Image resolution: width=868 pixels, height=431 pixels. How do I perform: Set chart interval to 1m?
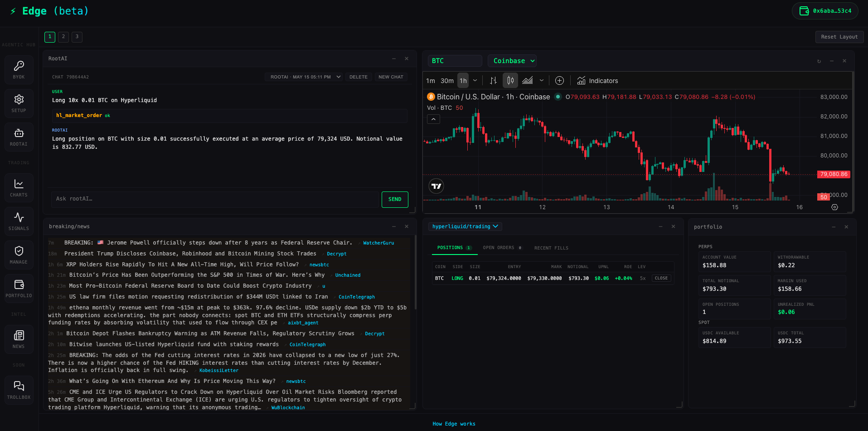[431, 81]
